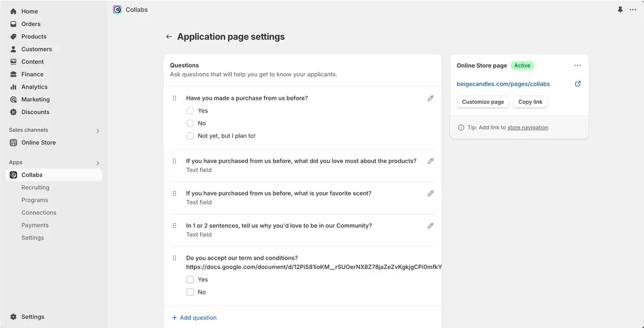Screen dimensions: 644x328
Task: Pin the Collabs app with pin icon
Action: point(620,10)
